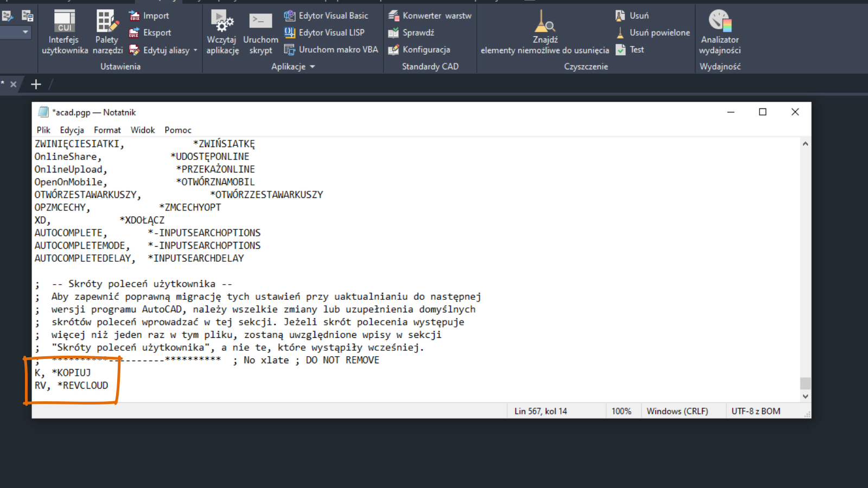Open the Konwerter warstw tool

[430, 16]
